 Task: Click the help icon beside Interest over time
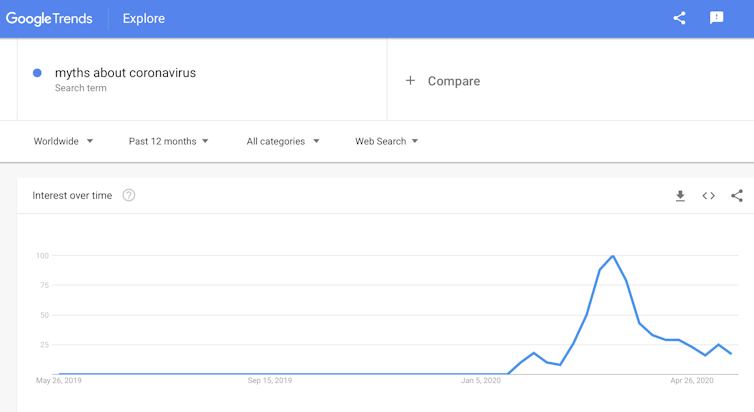click(x=129, y=195)
